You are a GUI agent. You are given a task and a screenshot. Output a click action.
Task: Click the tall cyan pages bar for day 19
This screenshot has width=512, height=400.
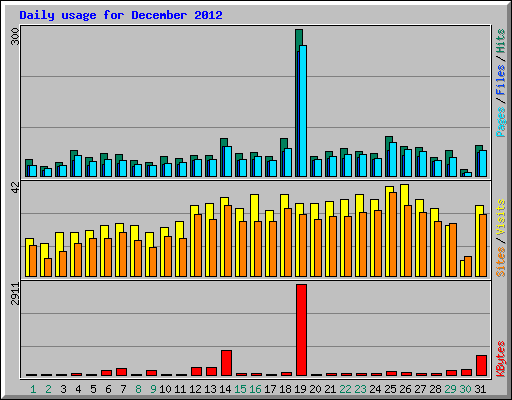(x=303, y=111)
